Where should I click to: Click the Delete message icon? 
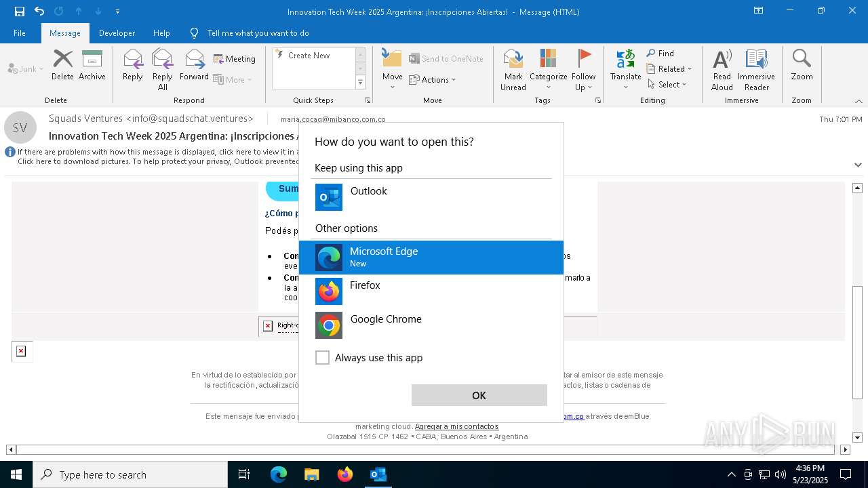click(x=62, y=59)
